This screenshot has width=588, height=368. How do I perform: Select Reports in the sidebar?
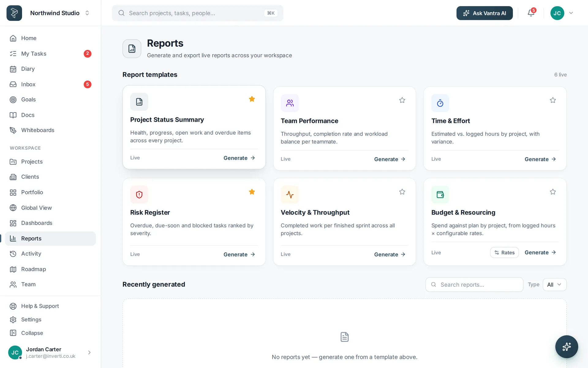[51, 239]
